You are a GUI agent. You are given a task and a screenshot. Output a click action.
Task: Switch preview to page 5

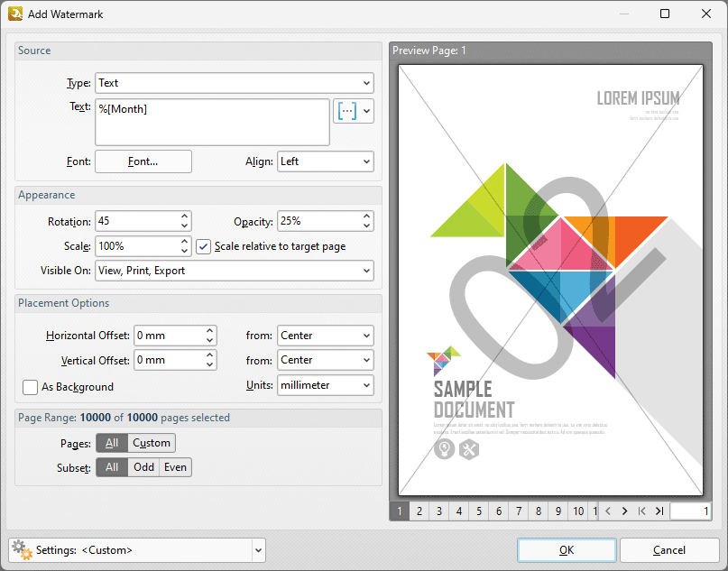point(479,511)
